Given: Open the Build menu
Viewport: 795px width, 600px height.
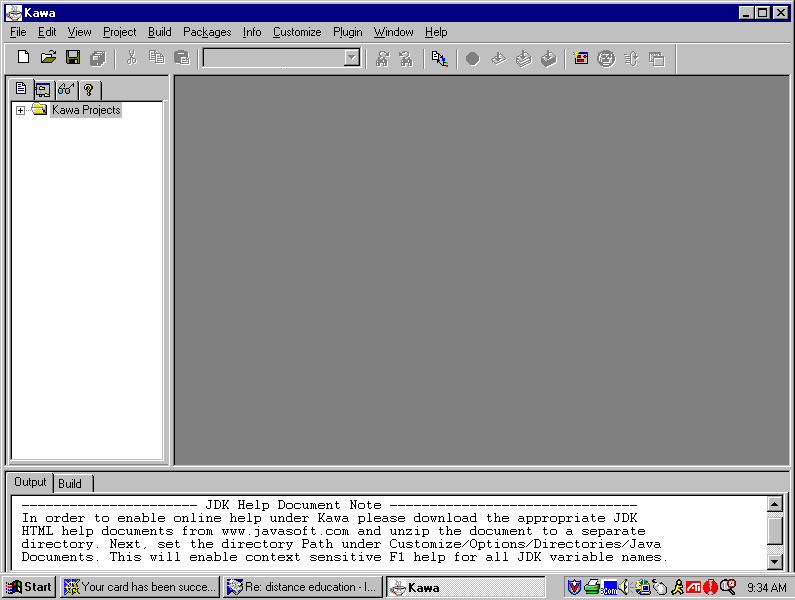Looking at the screenshot, I should click(x=159, y=32).
